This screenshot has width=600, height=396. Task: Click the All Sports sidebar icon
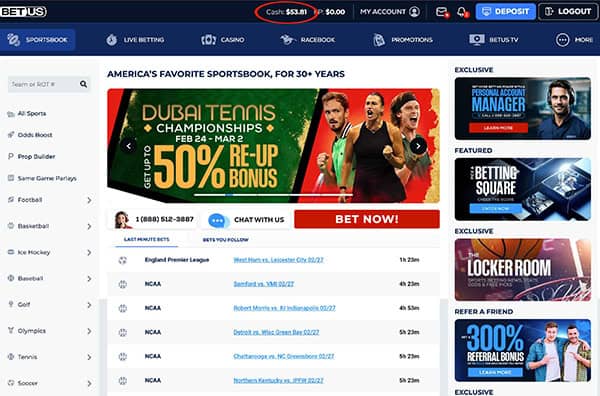pyautogui.click(x=11, y=114)
